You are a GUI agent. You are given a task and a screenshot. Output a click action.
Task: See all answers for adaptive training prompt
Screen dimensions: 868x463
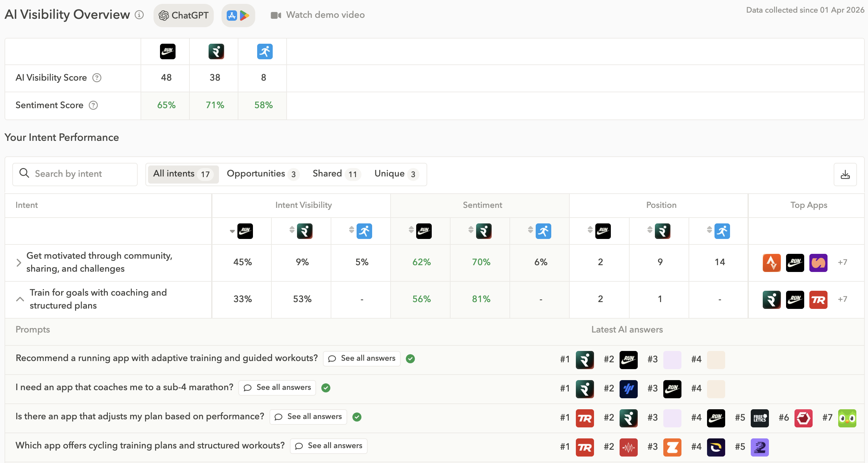point(361,359)
